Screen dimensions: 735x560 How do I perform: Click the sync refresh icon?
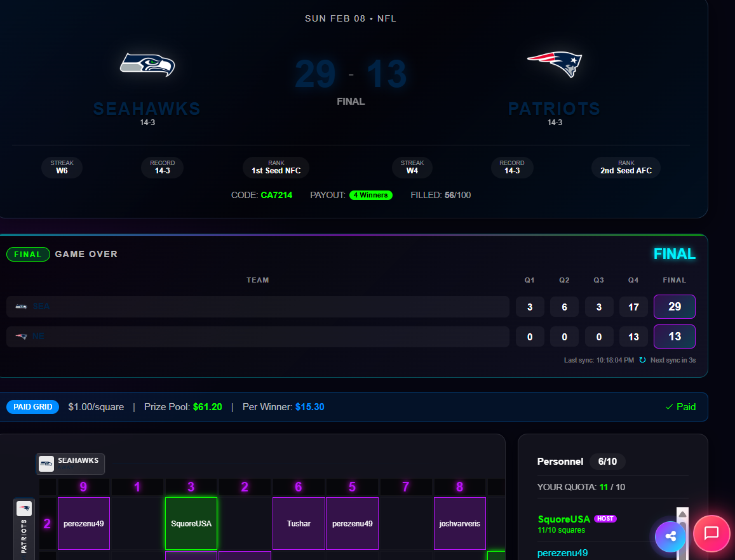pyautogui.click(x=642, y=360)
